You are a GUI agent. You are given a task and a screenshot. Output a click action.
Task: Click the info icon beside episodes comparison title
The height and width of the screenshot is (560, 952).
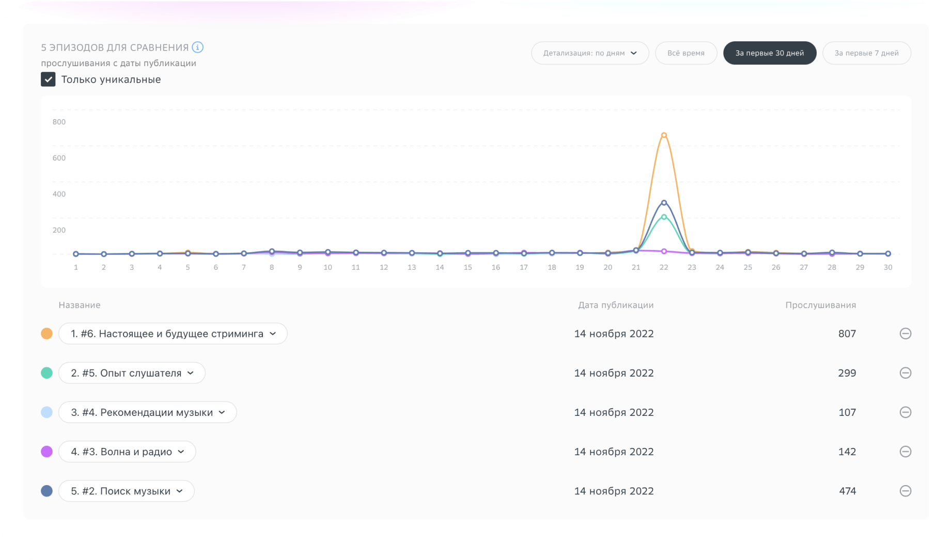197,48
